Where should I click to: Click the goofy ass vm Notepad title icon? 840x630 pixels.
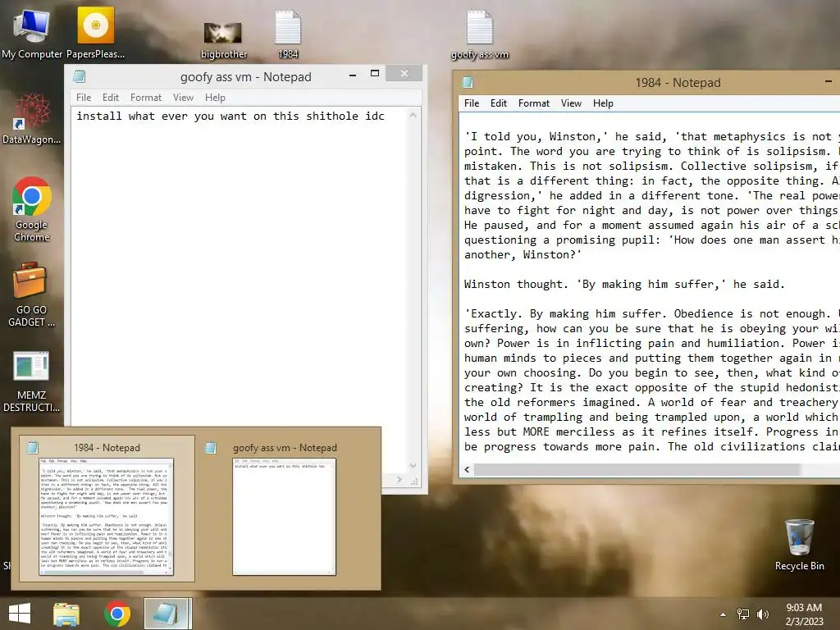pyautogui.click(x=80, y=76)
